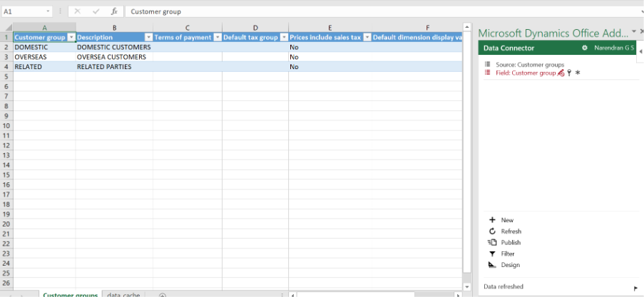The image size is (644, 297).
Task: Click the add new sheet plus icon
Action: pyautogui.click(x=163, y=295)
